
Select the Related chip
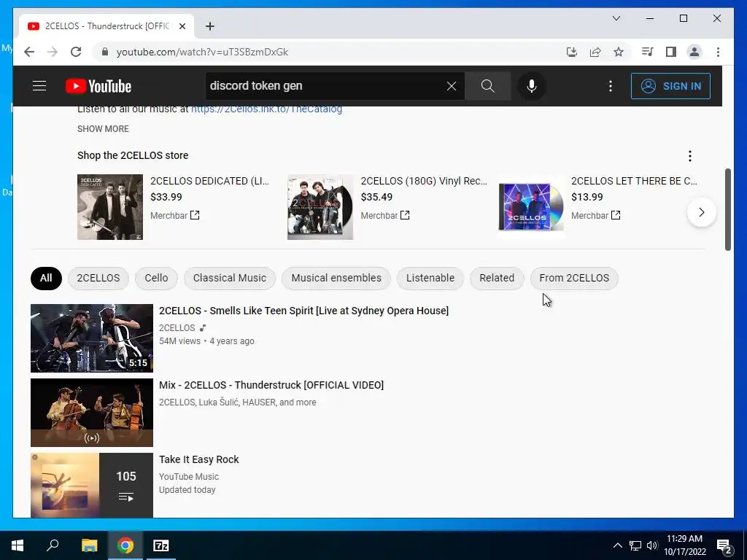click(497, 278)
